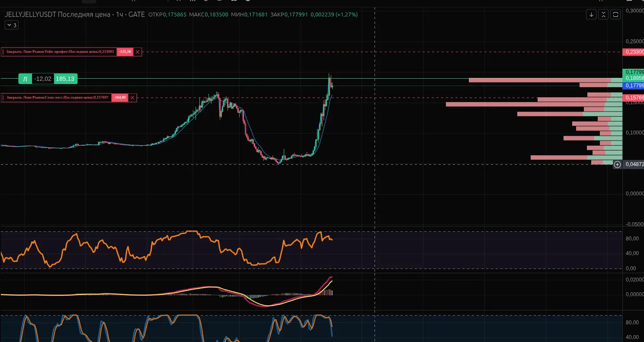Screen dimensions: 644x342
Task: Click the down-arrow icon at chart top-right
Action: coord(591,14)
